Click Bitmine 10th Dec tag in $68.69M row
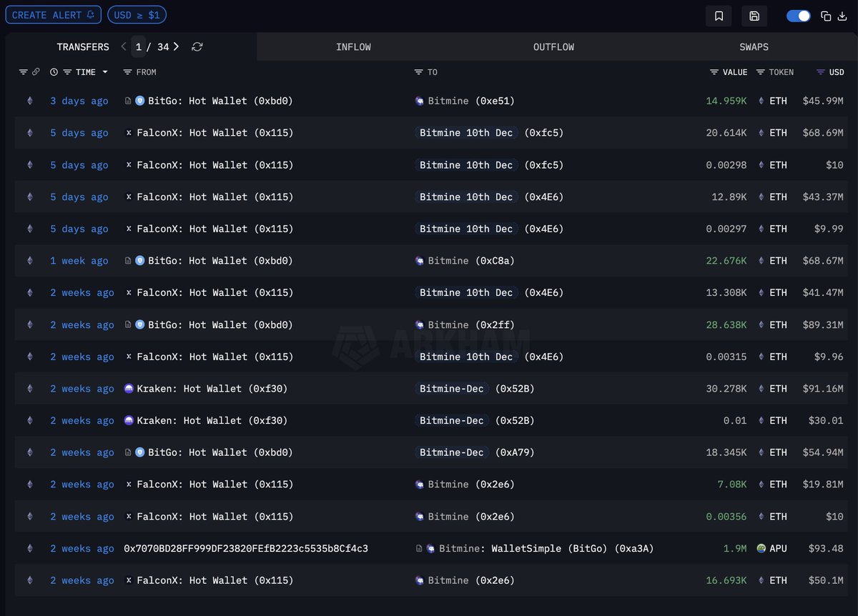 [466, 133]
